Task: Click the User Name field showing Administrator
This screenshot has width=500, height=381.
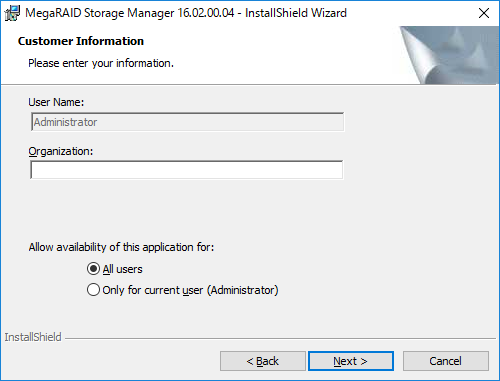Action: click(187, 122)
